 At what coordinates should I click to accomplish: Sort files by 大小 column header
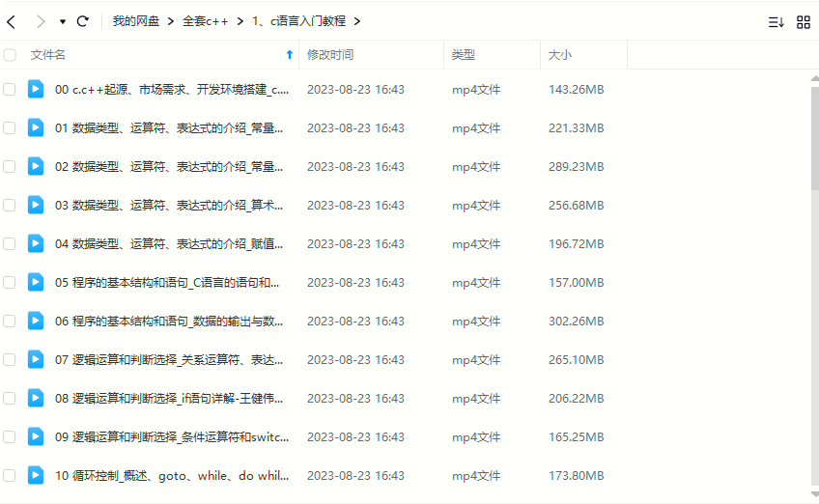(x=560, y=55)
